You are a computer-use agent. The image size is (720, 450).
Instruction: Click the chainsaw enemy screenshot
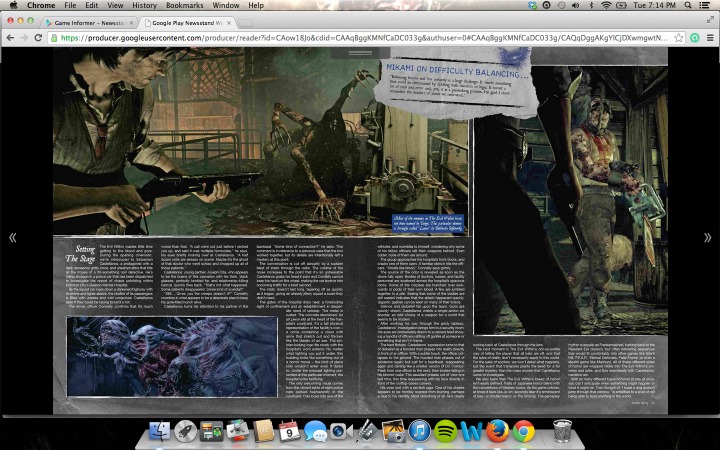point(570,202)
